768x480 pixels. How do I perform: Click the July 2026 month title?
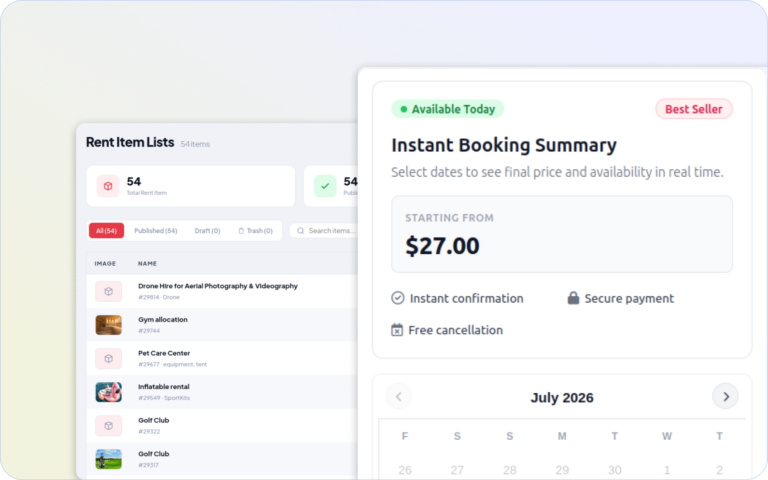(562, 397)
